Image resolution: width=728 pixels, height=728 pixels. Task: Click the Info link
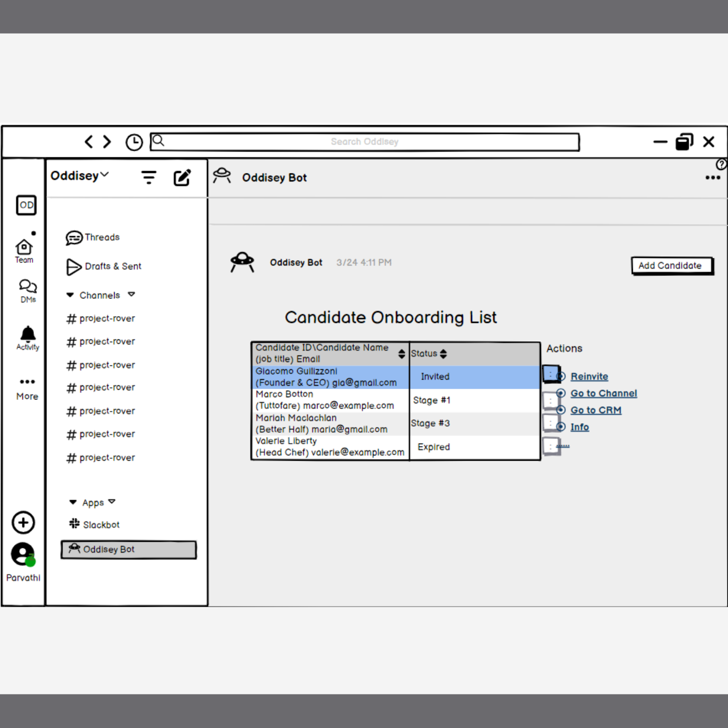[x=580, y=427]
